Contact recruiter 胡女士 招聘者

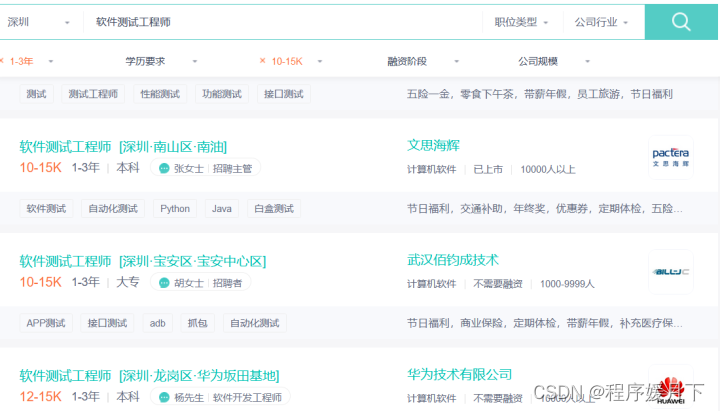(201, 282)
